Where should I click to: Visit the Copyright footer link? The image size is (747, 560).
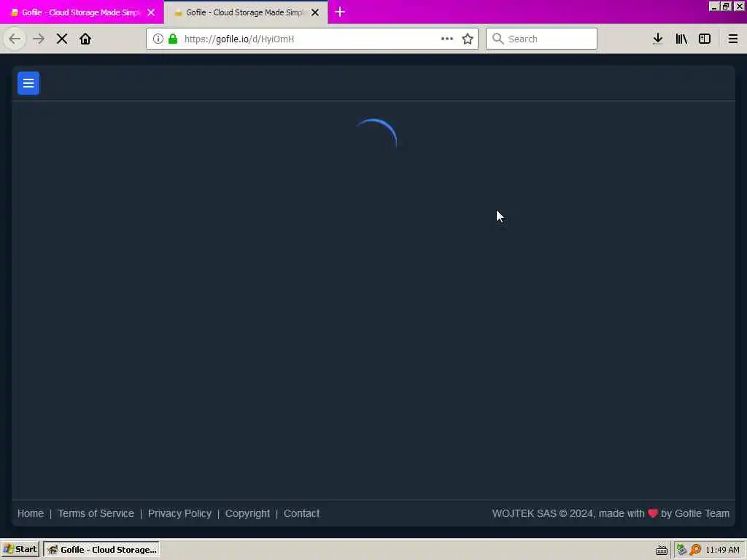coord(247,513)
